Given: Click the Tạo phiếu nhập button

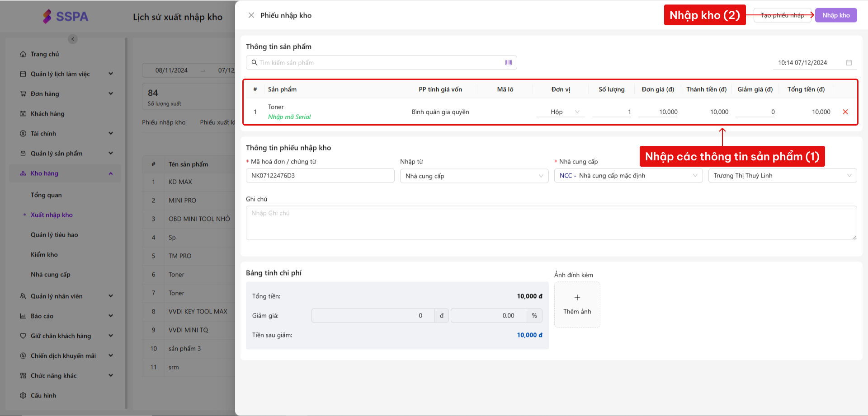Looking at the screenshot, I should pos(782,15).
